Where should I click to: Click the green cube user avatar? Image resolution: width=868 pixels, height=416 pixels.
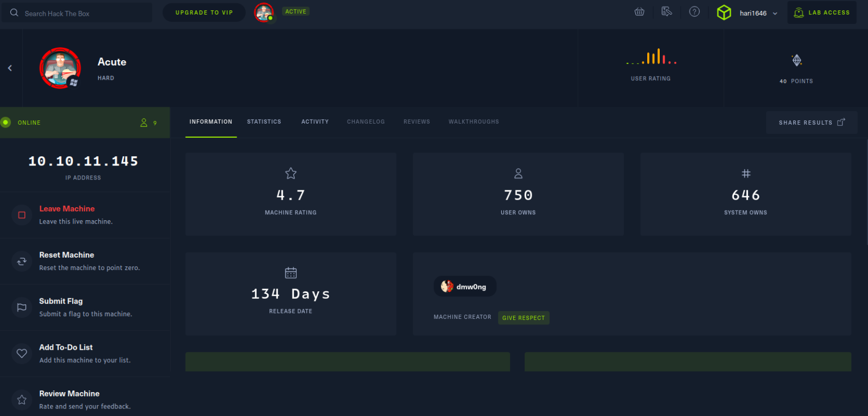click(724, 12)
